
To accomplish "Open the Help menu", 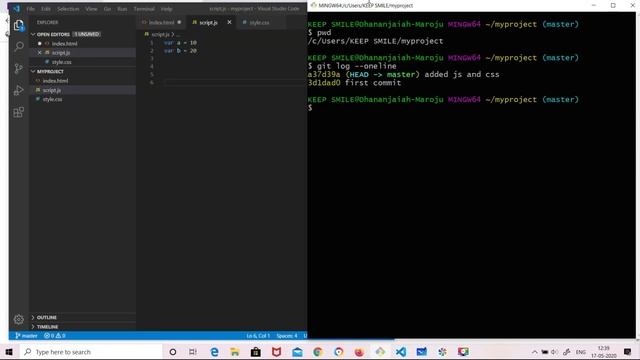I will tap(166, 9).
